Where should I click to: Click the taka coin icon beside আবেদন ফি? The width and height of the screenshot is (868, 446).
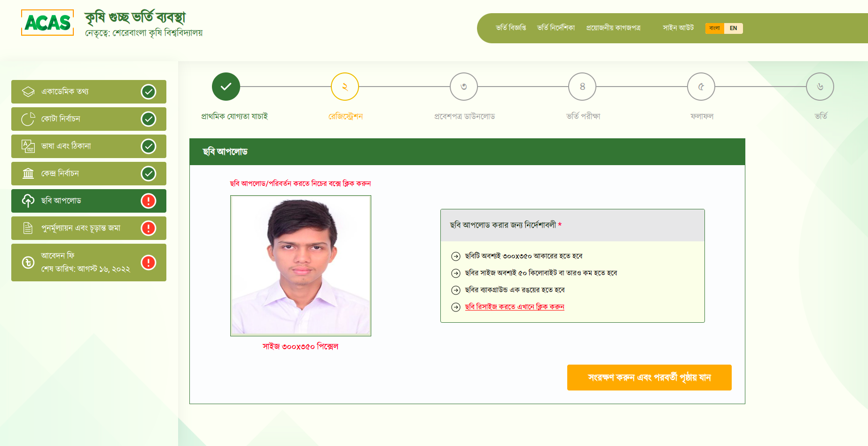(x=28, y=263)
